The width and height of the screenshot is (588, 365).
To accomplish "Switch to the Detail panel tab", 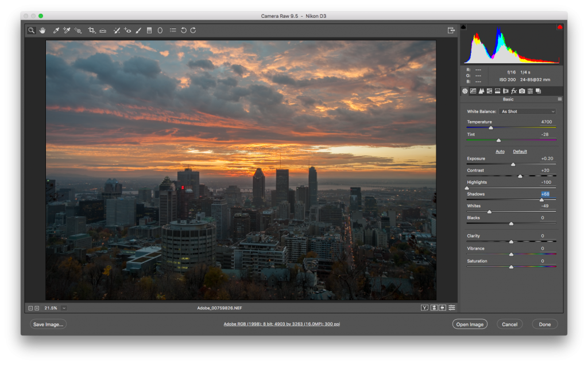I will click(x=482, y=91).
